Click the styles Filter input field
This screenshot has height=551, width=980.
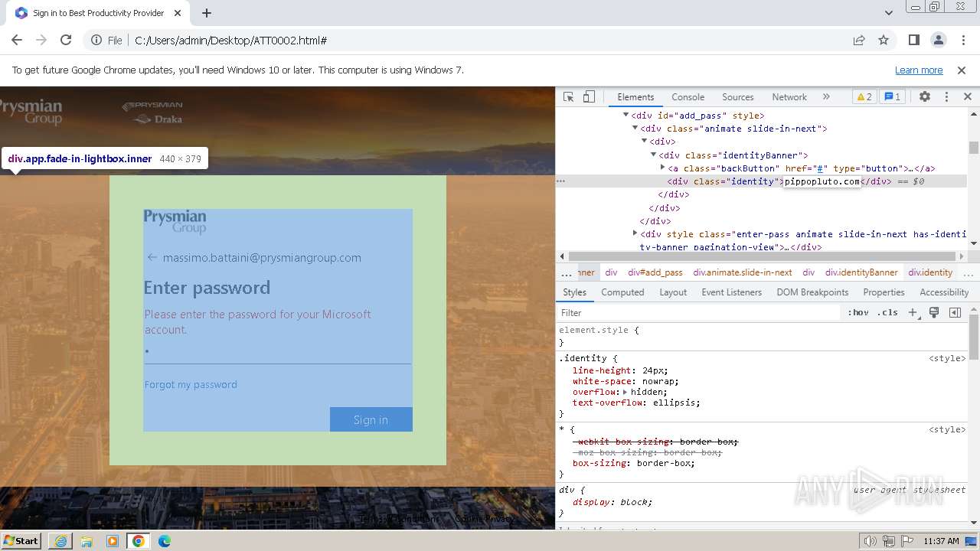coord(699,312)
